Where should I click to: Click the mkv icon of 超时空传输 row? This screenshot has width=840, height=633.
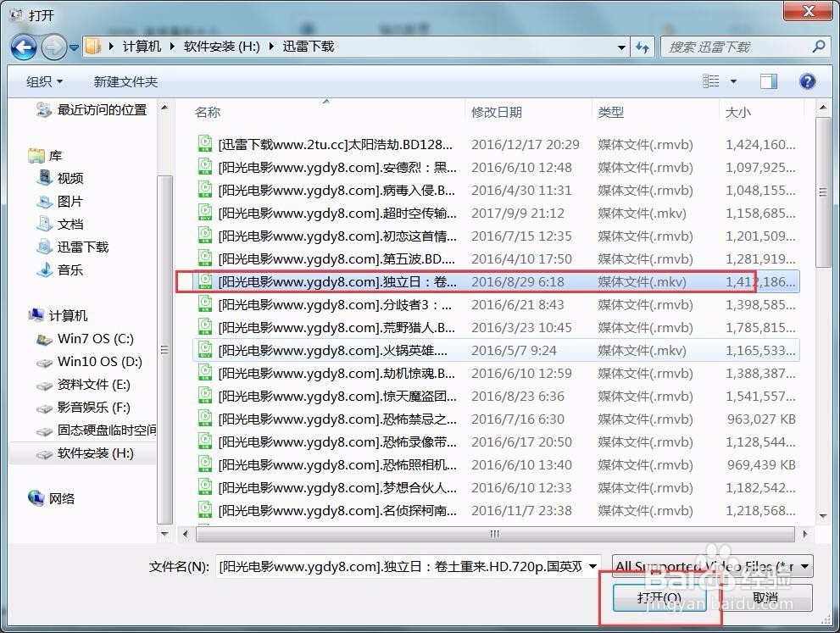pos(205,213)
